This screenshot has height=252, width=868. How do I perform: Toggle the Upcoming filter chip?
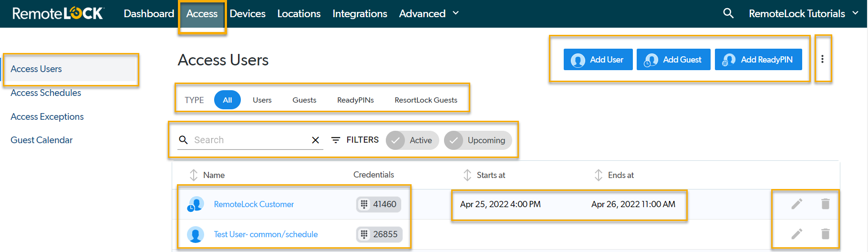478,140
